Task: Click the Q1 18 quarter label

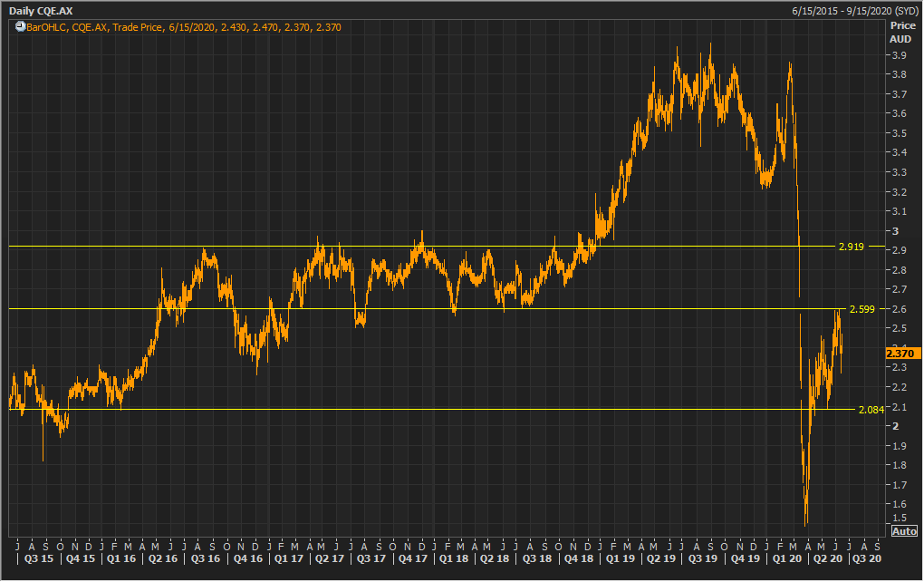Action: 454,558
